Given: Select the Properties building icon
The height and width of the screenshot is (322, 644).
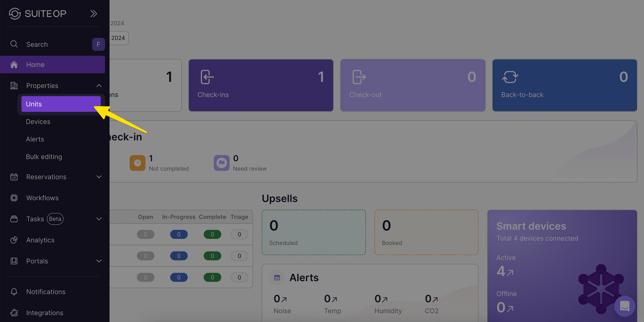Looking at the screenshot, I should 14,86.
